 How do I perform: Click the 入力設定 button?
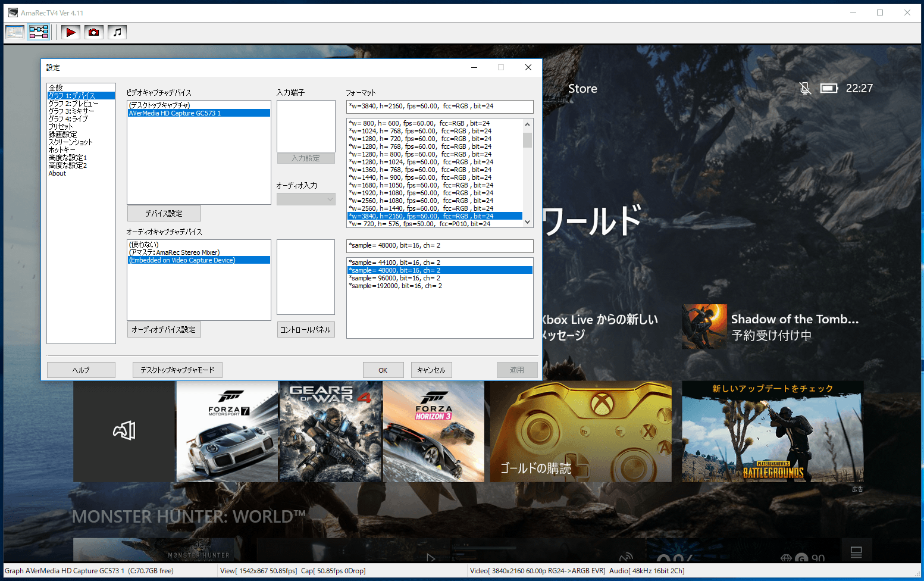pos(306,158)
